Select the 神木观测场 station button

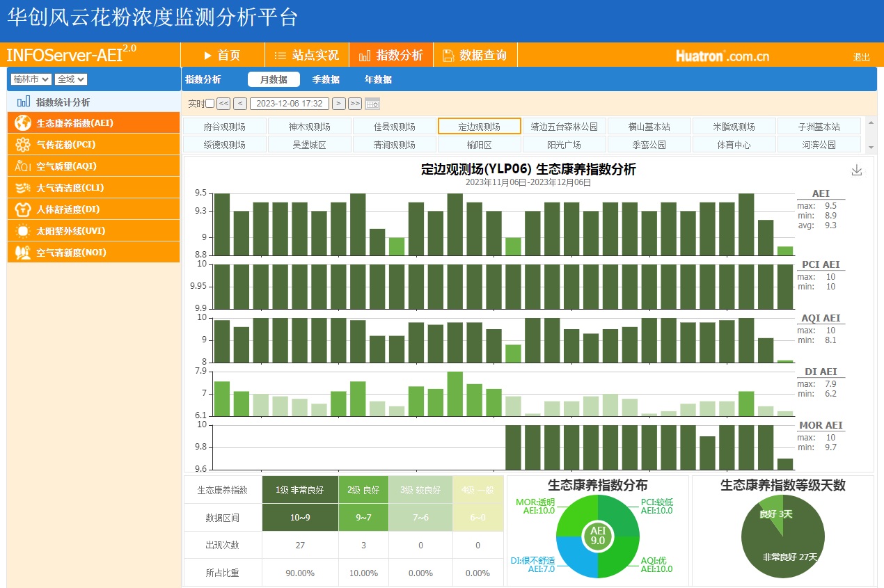click(x=309, y=127)
